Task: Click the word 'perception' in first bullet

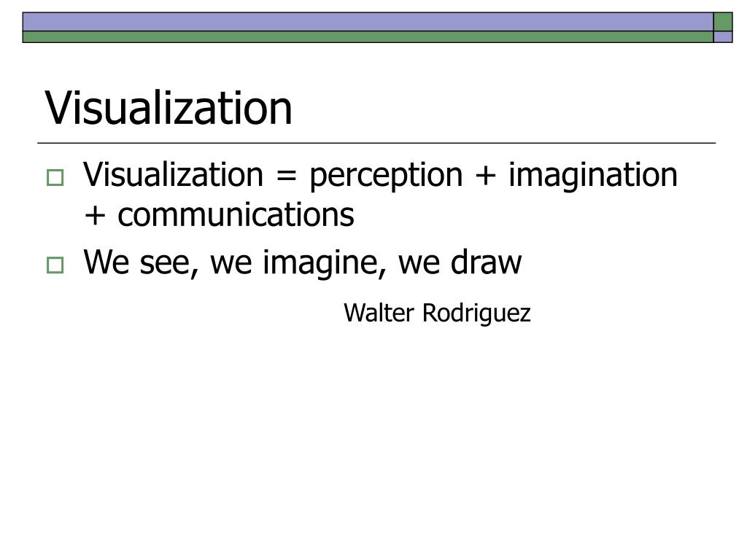Action: pos(386,176)
